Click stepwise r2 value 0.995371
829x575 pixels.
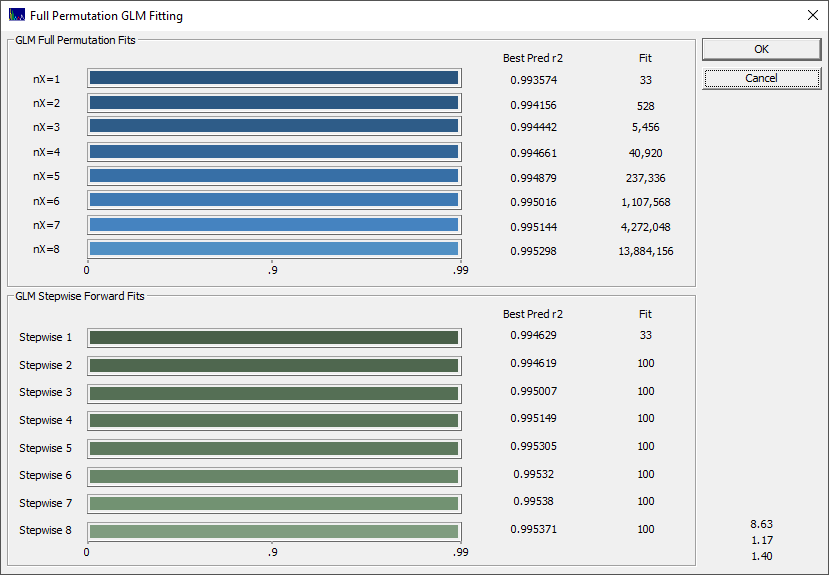click(533, 529)
